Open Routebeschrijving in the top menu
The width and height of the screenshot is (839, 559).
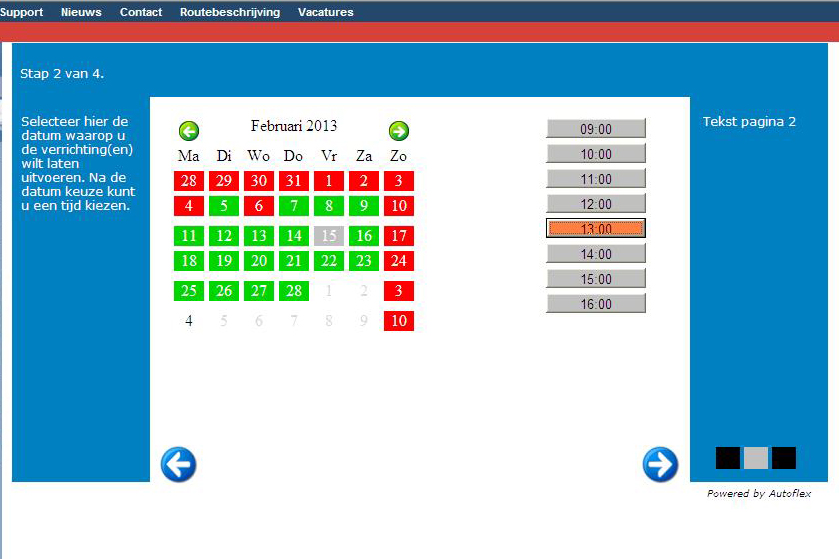pyautogui.click(x=230, y=12)
